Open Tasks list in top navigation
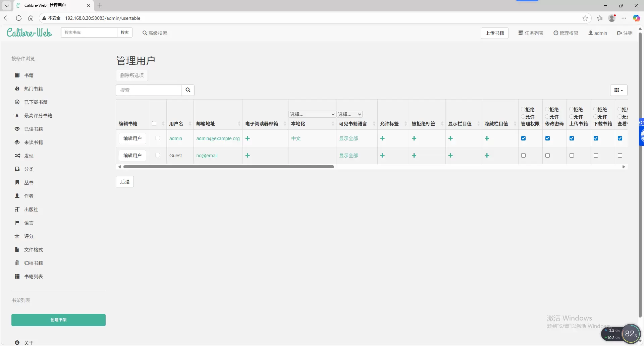The image size is (644, 346). 531,33
